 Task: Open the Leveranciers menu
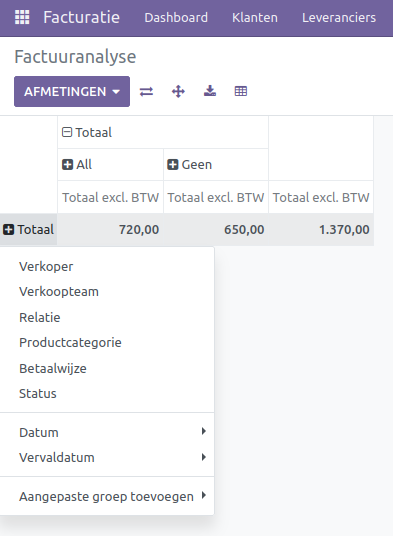pyautogui.click(x=339, y=17)
